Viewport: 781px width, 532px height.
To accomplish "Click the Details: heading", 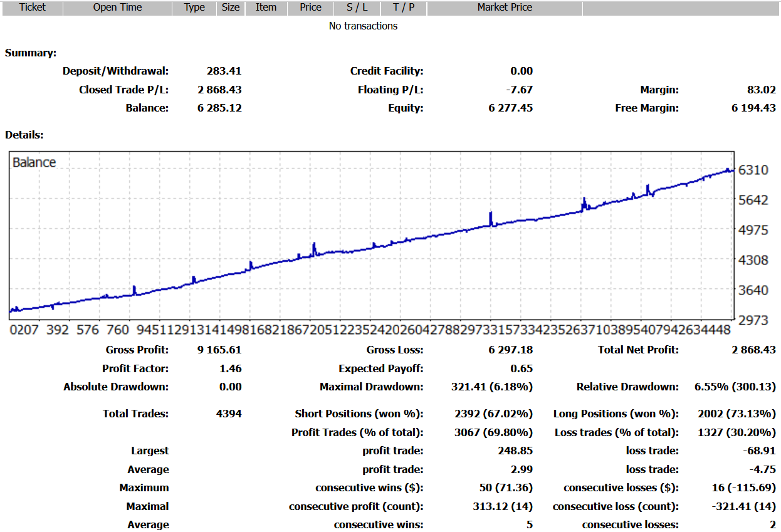I will [24, 135].
